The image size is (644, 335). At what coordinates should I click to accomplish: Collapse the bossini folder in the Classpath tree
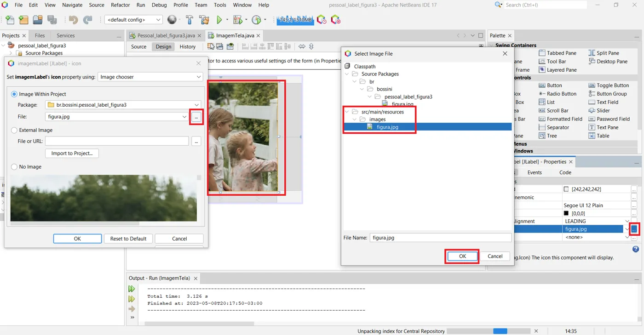(x=362, y=89)
